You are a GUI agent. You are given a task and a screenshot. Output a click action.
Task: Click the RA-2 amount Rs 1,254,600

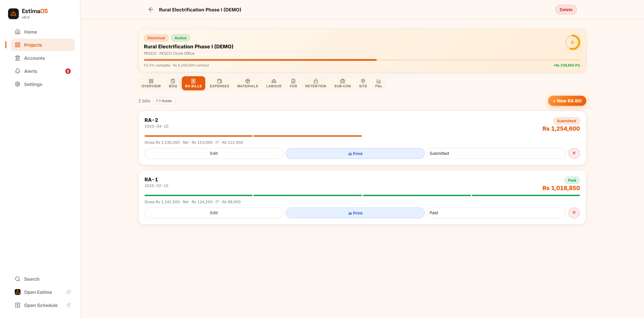click(561, 129)
